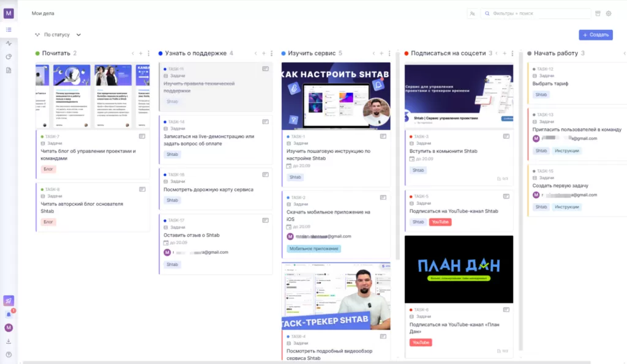Click the ПЛАН ДАН cover thumbnail
The image size is (627, 364).
coord(459,269)
